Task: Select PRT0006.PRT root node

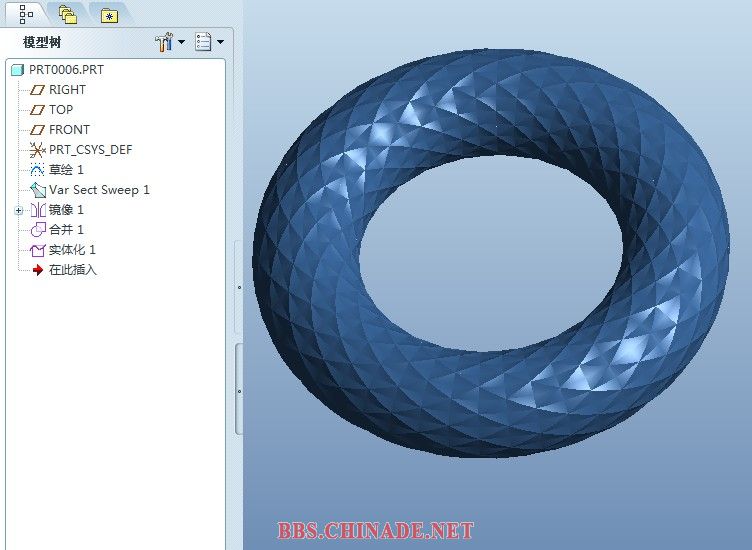Action: [66, 70]
